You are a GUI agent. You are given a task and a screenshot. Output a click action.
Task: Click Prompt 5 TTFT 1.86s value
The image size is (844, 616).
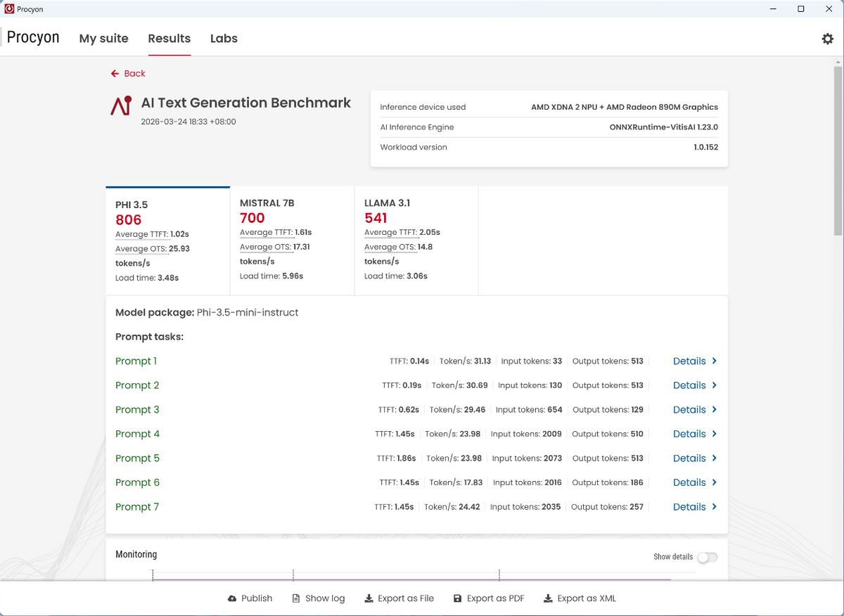point(407,458)
